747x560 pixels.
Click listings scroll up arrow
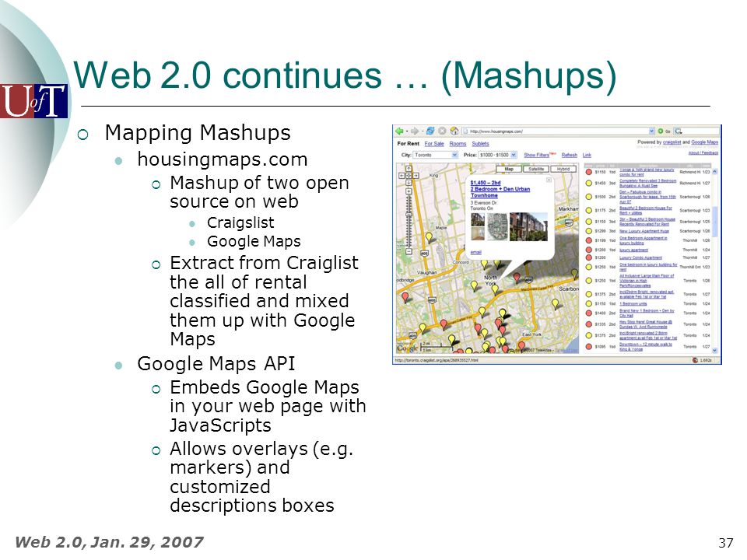[714, 171]
